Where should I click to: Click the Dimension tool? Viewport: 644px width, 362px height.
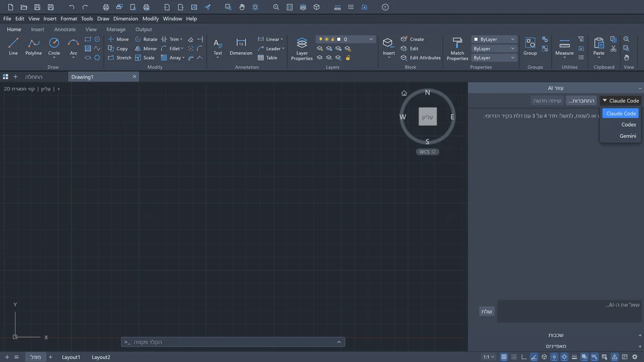(241, 47)
